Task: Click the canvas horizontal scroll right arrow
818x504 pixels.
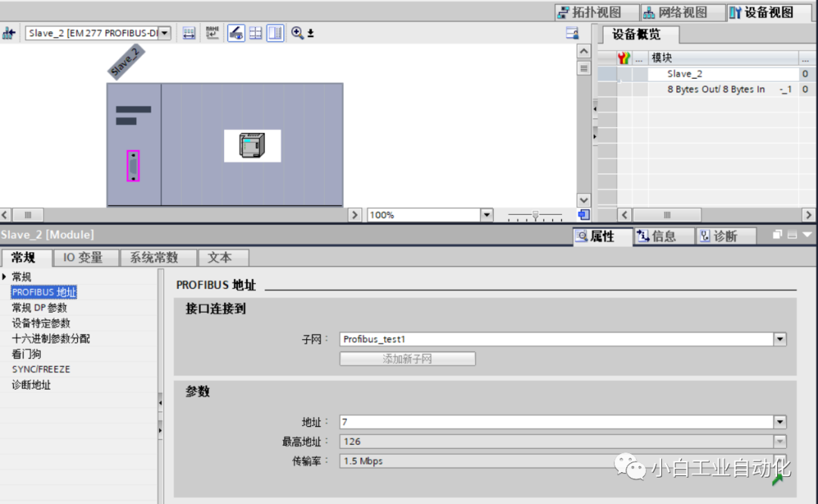Action: tap(354, 215)
